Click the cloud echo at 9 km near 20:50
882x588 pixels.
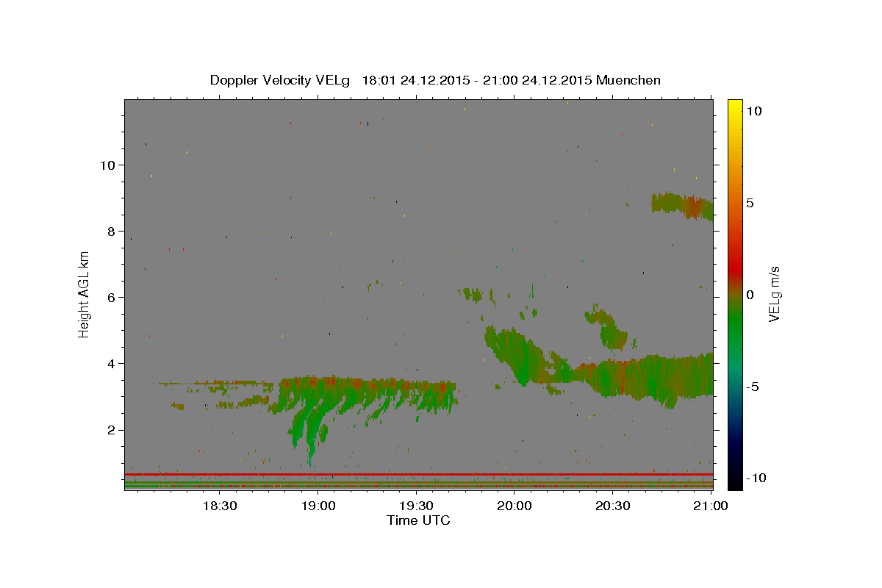682,205
